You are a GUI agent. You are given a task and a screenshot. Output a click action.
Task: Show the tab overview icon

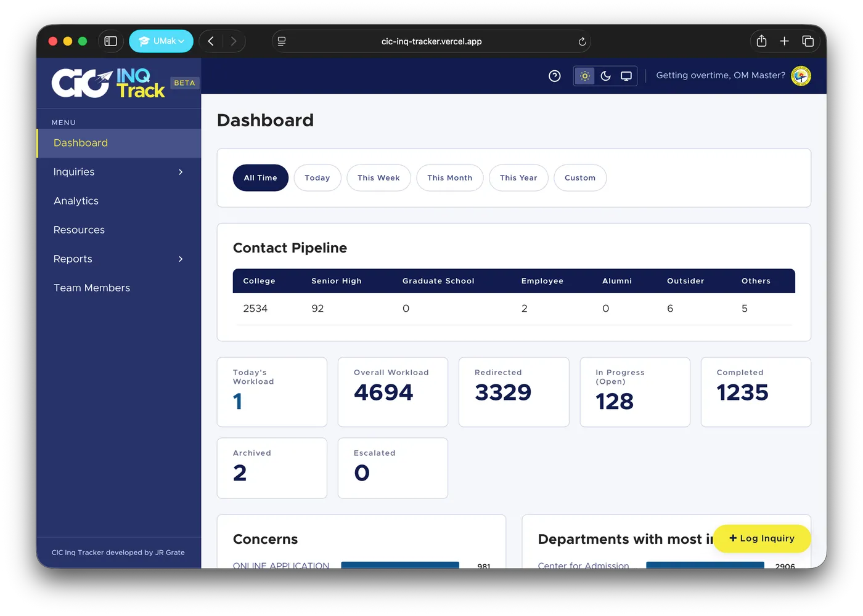tap(808, 41)
